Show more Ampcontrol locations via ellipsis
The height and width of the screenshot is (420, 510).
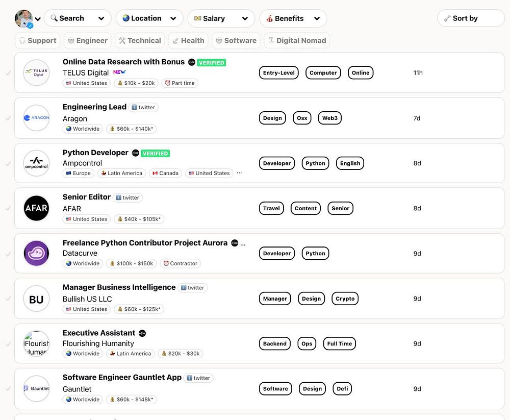tap(239, 173)
